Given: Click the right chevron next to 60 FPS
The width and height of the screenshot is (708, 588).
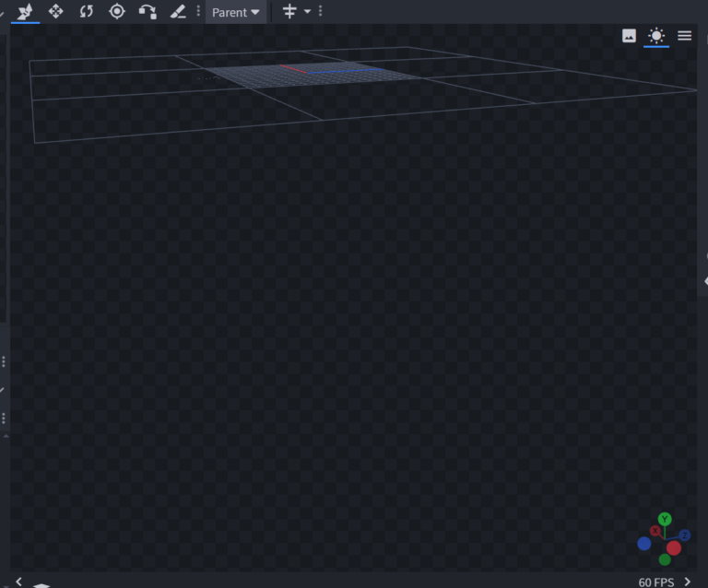Looking at the screenshot, I should pyautogui.click(x=688, y=582).
